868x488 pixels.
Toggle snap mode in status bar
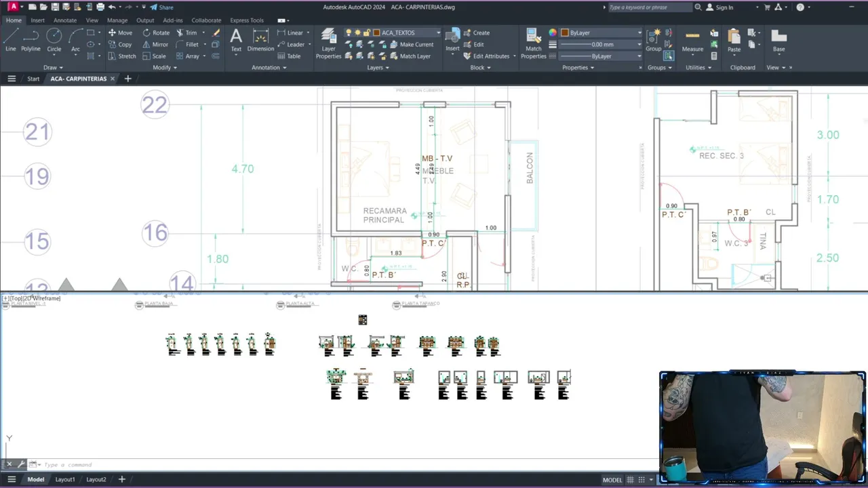coord(643,480)
